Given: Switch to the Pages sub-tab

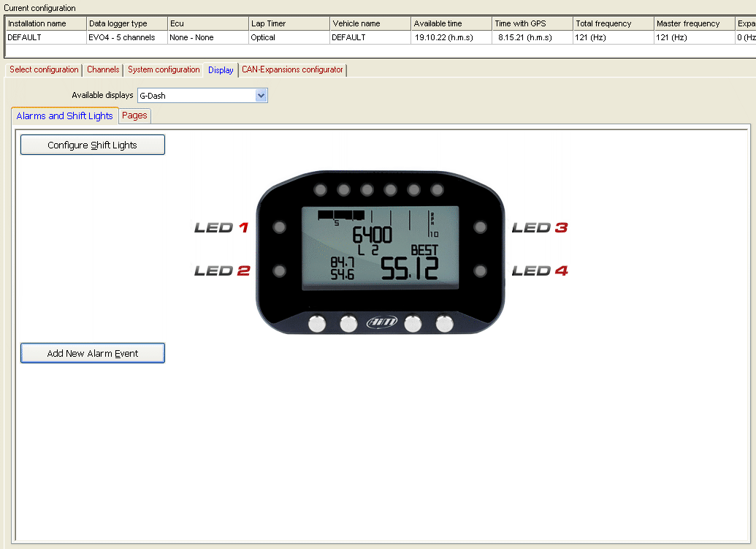Looking at the screenshot, I should 134,116.
